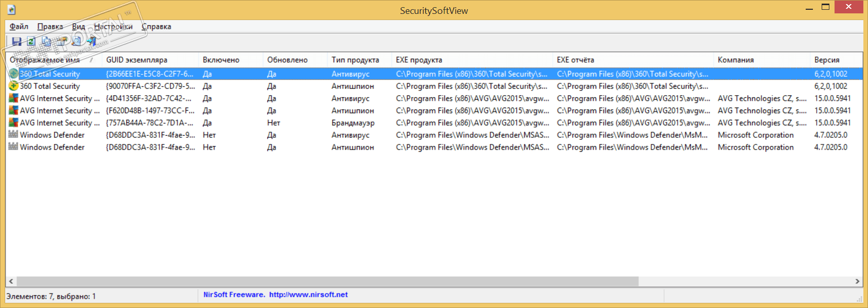Screen dimensions: 868x308
Task: Click the SecuritySoftView app icon in title bar
Action: tap(11, 10)
